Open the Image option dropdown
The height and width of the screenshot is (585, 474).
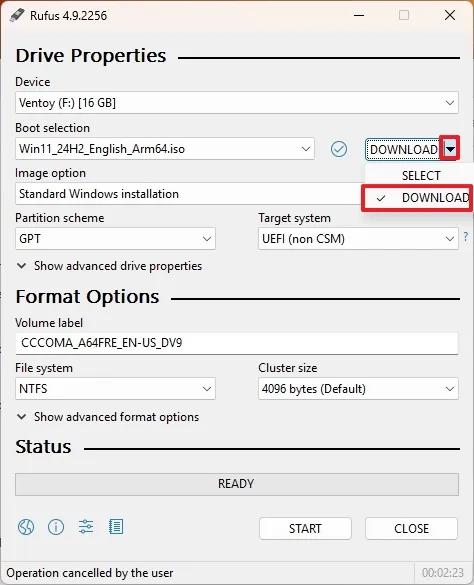point(190,194)
